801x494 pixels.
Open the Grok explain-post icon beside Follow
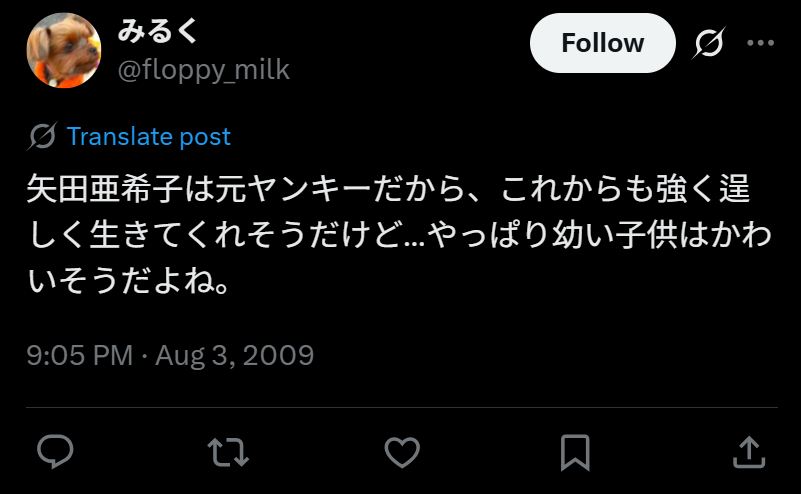point(709,43)
